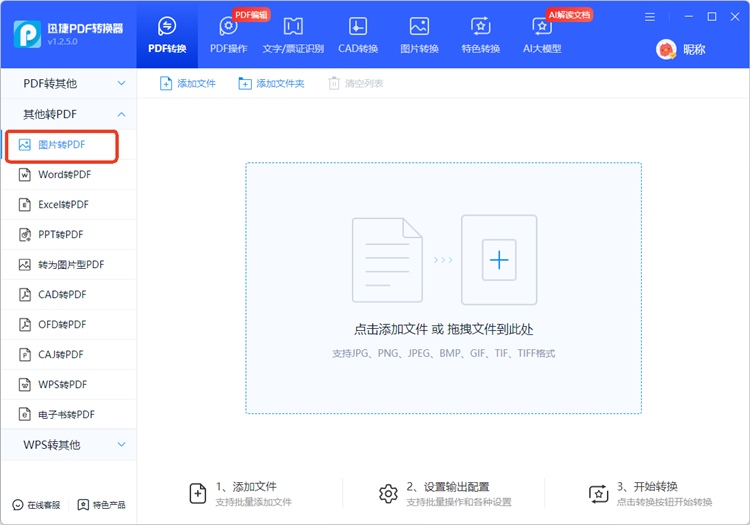Screen dimensions: 750x525
Task: Click the 电子书转PDF icon
Action: pyautogui.click(x=25, y=415)
